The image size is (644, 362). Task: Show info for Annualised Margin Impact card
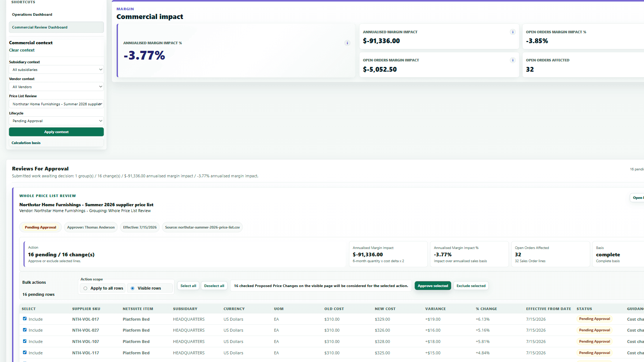(x=513, y=32)
